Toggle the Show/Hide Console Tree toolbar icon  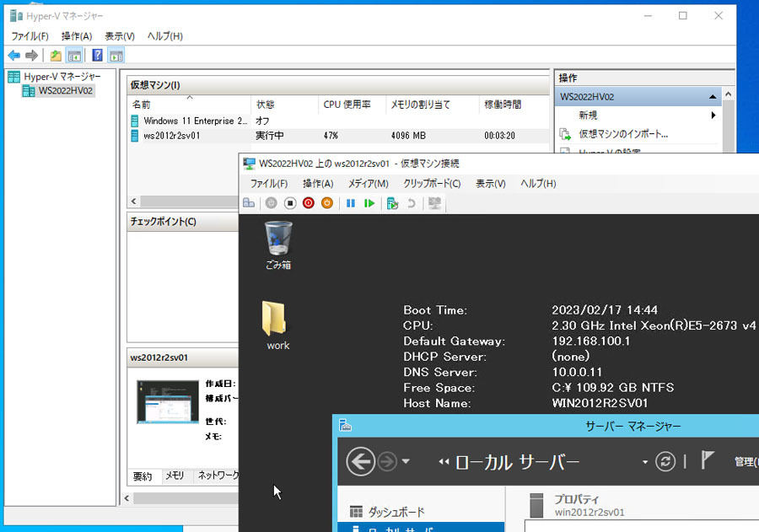[74, 56]
